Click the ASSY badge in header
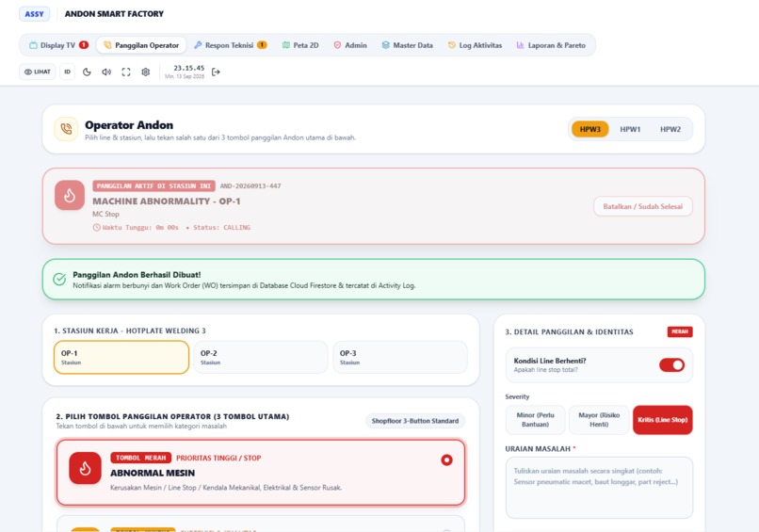Viewport: 759px width, 532px height. coord(34,14)
